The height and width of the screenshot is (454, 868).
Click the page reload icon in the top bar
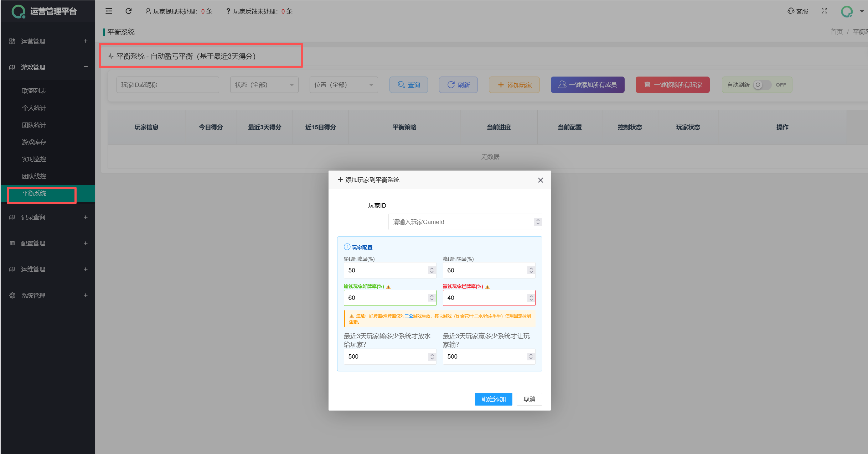(x=129, y=11)
